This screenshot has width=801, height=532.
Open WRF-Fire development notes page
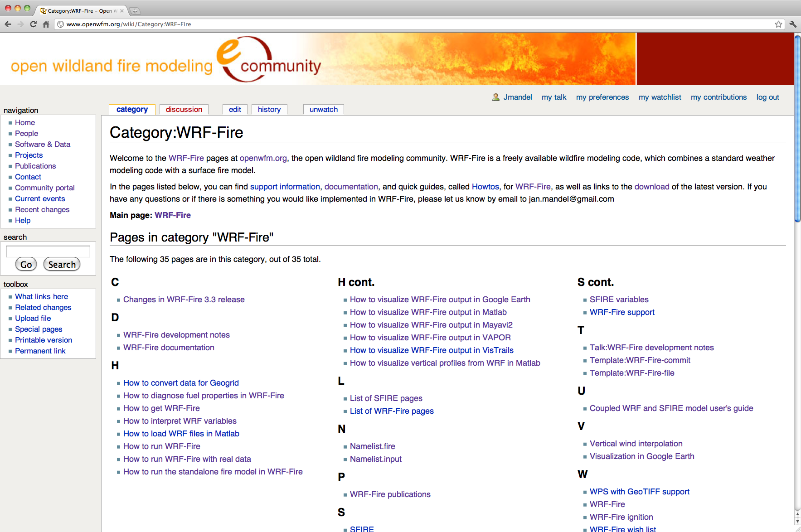pos(176,335)
